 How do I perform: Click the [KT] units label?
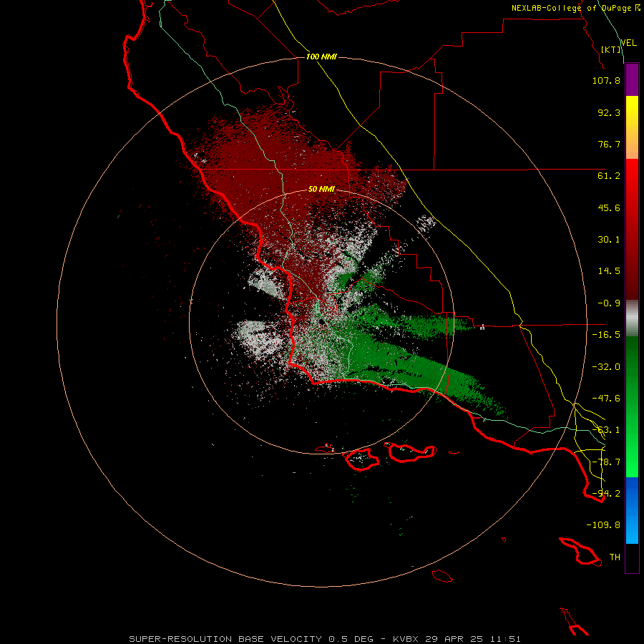coord(611,49)
